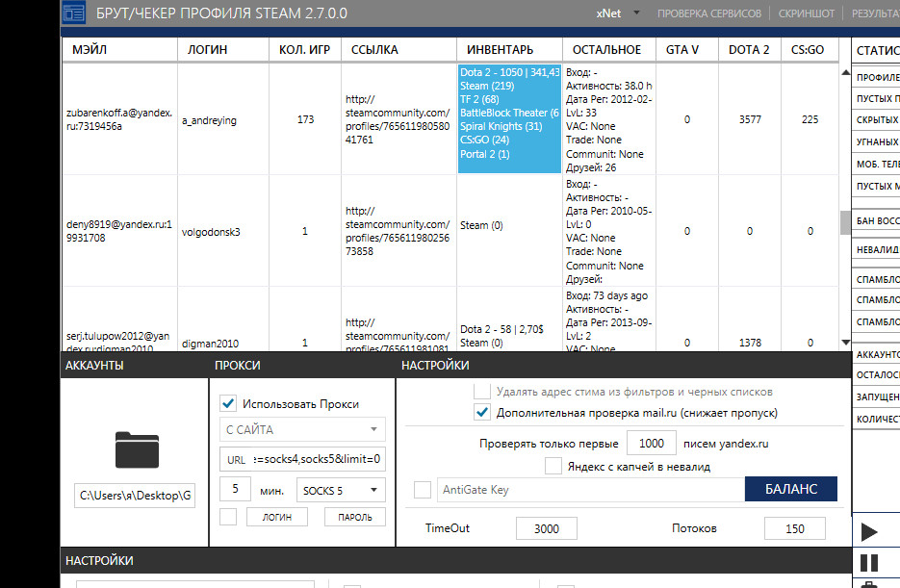
Task: Click the games count cell 173
Action: click(305, 119)
